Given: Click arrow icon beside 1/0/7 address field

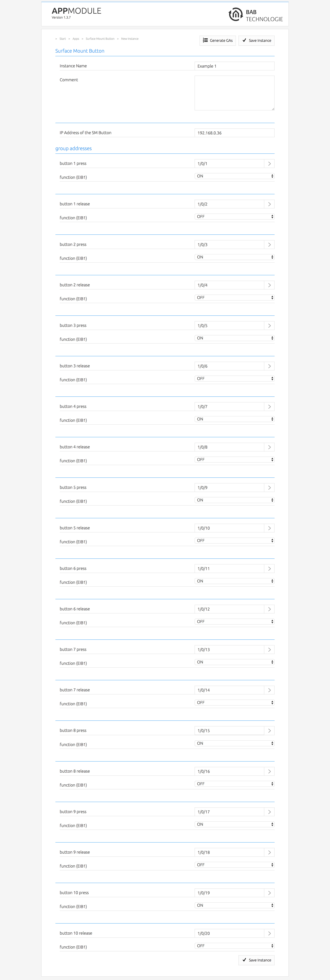Looking at the screenshot, I should (269, 407).
